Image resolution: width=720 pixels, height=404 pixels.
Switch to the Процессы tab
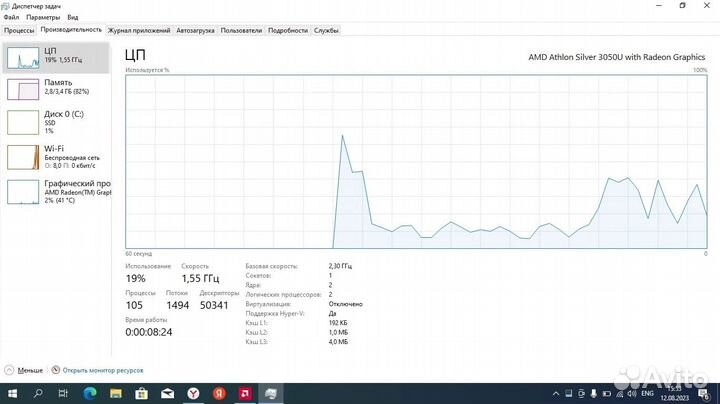(19, 30)
